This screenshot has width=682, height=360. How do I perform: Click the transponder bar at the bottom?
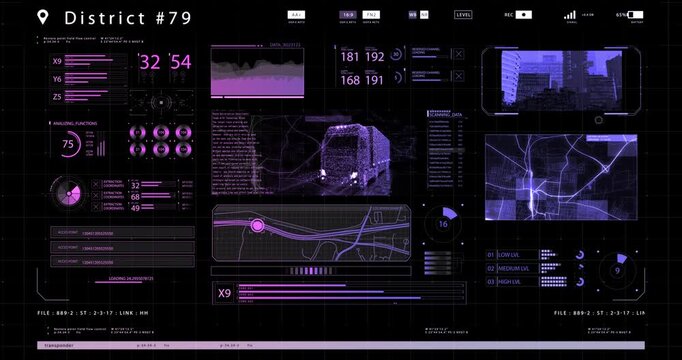point(341,345)
